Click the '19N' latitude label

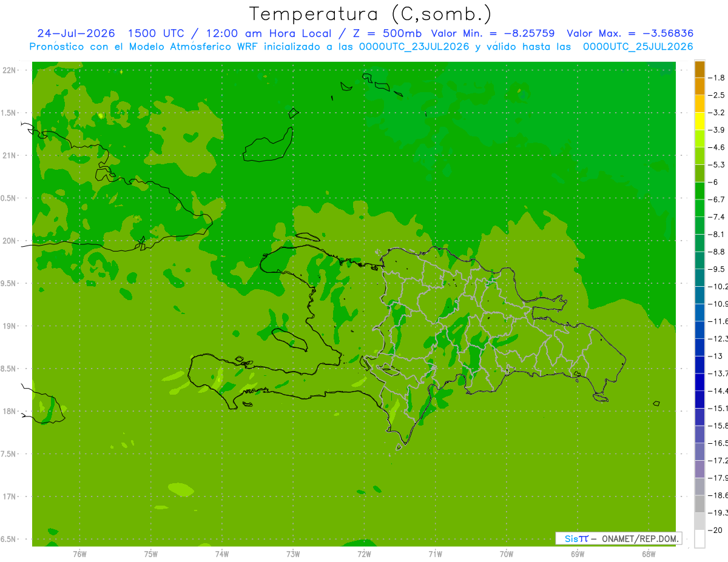point(9,326)
